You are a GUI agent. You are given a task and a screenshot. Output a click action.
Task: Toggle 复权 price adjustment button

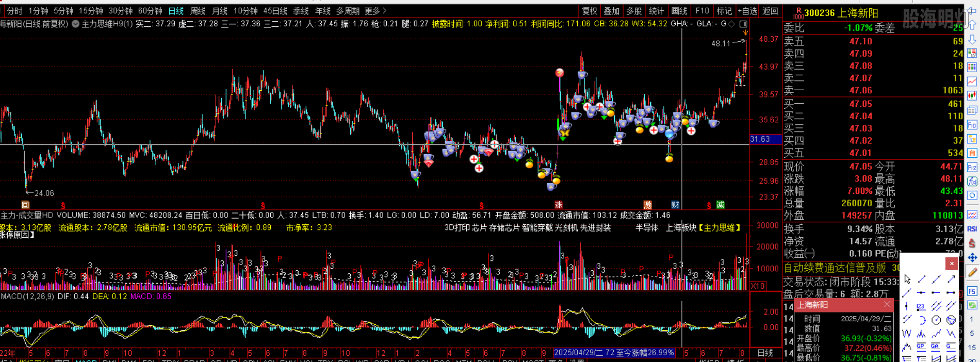[x=590, y=11]
